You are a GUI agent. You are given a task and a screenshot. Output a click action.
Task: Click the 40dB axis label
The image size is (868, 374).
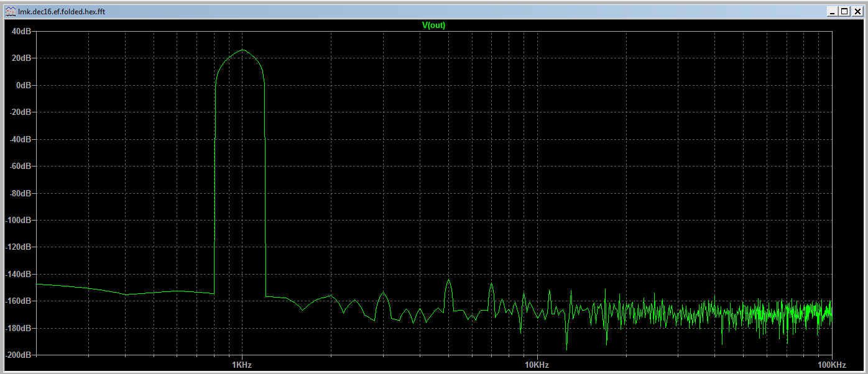tap(22, 31)
